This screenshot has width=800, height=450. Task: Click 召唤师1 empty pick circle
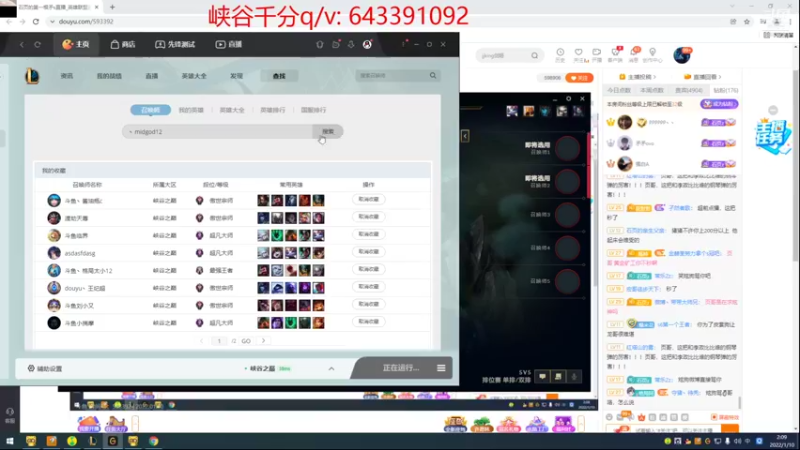[x=567, y=148]
